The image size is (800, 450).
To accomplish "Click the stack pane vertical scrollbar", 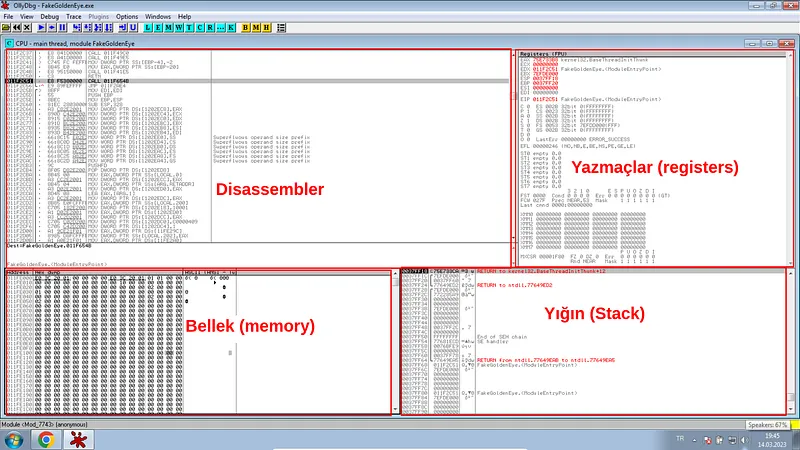I will [x=791, y=342].
